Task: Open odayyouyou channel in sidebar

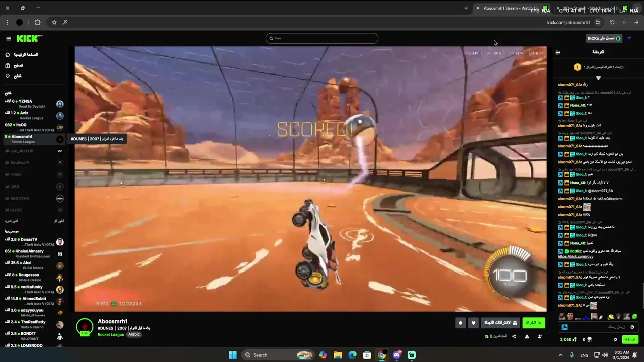Action: (34, 312)
